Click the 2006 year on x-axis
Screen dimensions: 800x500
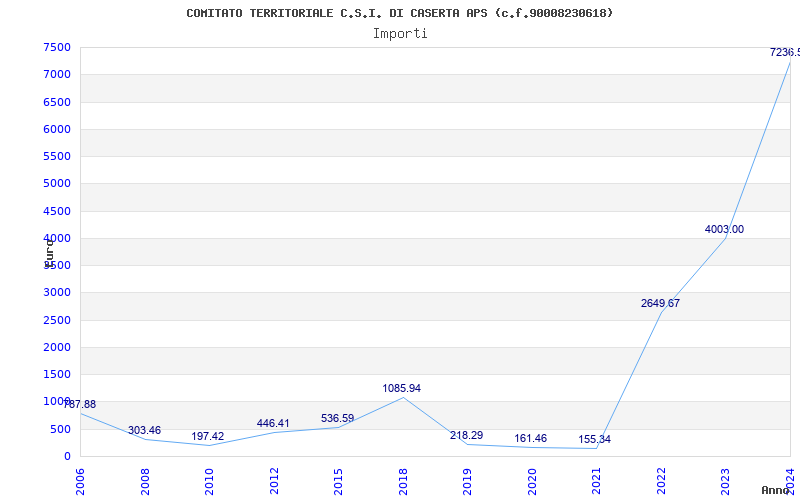click(x=81, y=479)
